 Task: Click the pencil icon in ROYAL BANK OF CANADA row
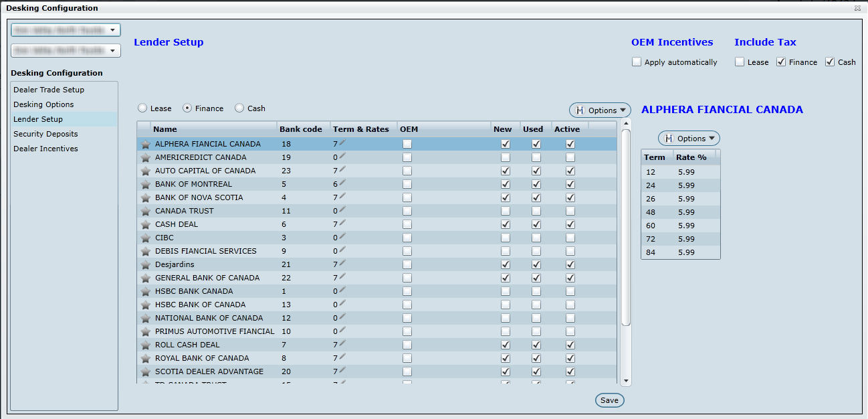click(343, 357)
